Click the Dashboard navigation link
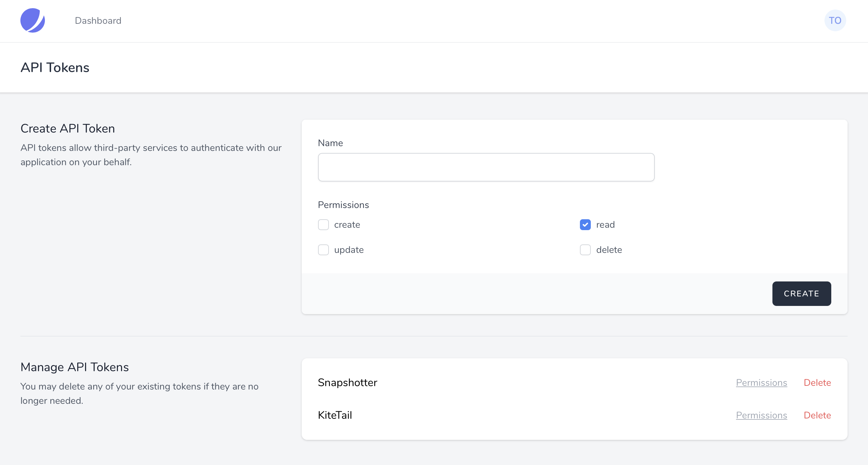 coord(99,21)
